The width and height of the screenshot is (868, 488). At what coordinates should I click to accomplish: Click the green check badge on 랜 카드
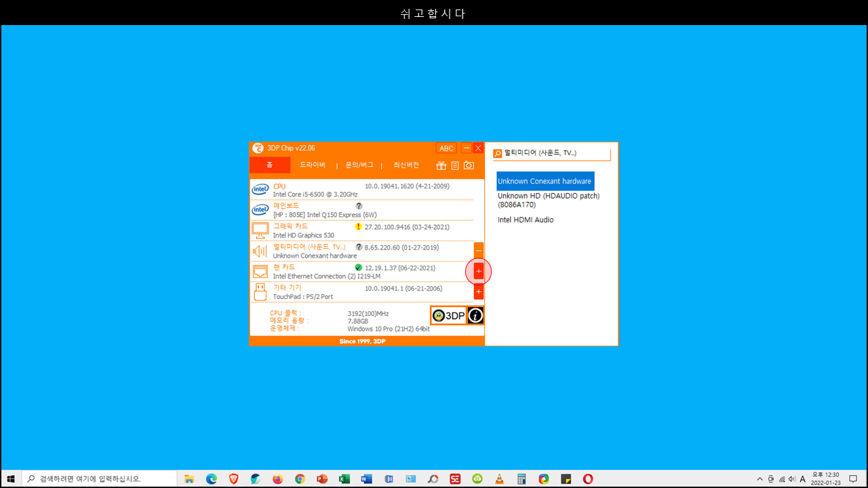point(359,267)
